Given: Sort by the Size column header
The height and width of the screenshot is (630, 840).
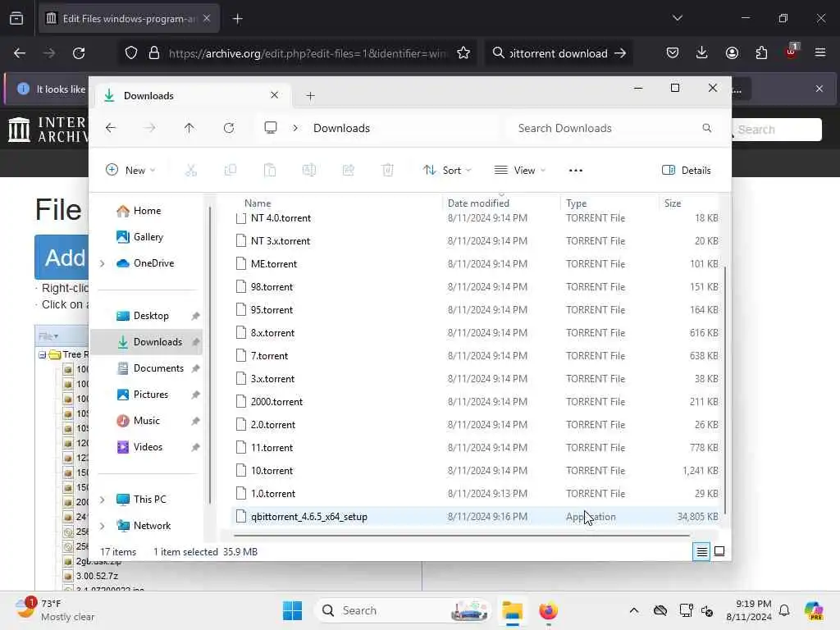Looking at the screenshot, I should [x=673, y=203].
